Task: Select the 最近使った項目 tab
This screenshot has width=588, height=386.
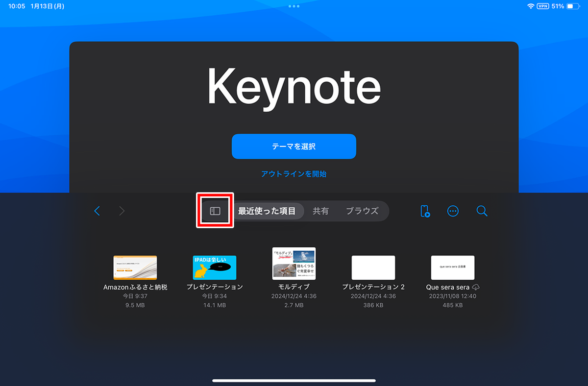Action: [267, 211]
